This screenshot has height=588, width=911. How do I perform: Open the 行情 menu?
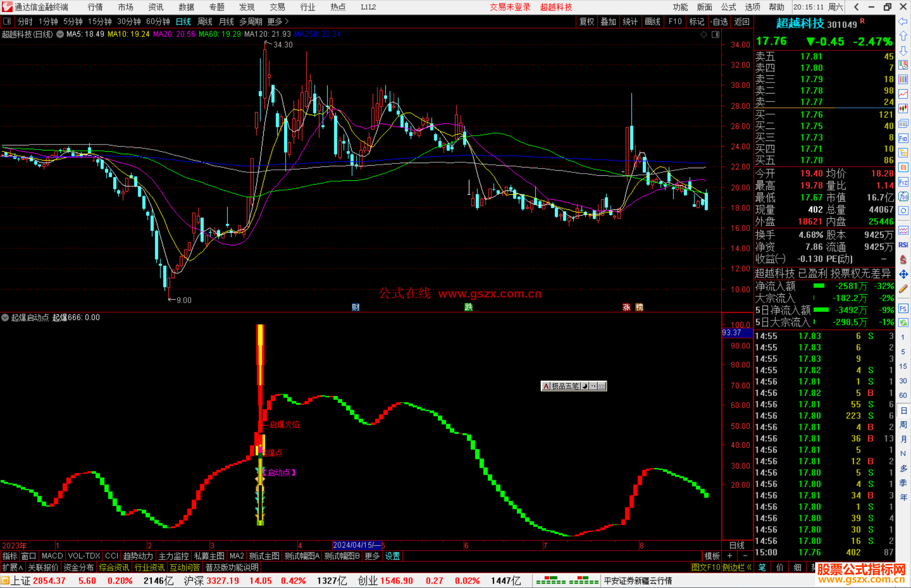[95, 7]
